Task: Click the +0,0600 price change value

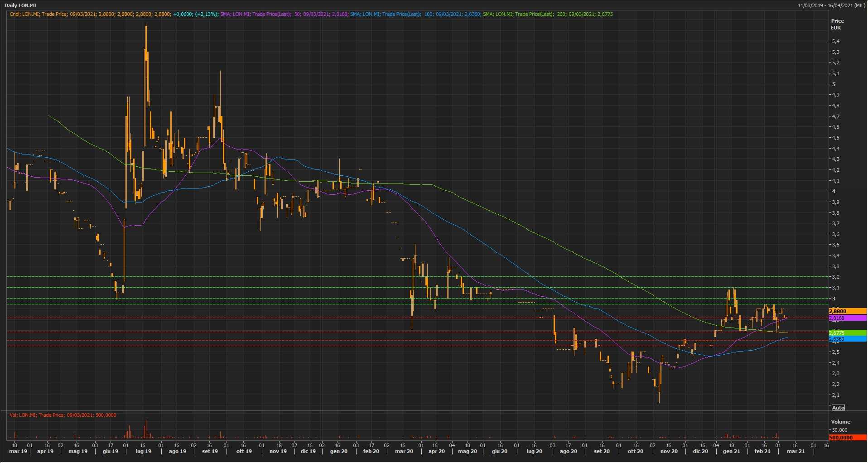Action: click(183, 14)
